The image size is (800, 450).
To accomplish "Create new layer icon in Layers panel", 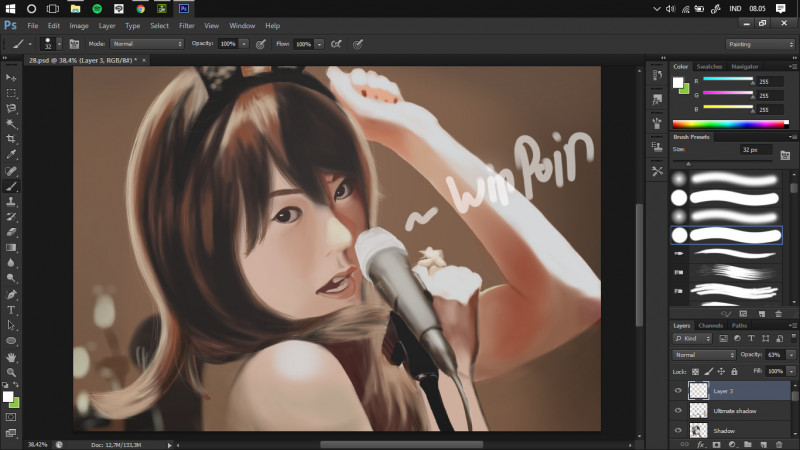I will pos(763,445).
